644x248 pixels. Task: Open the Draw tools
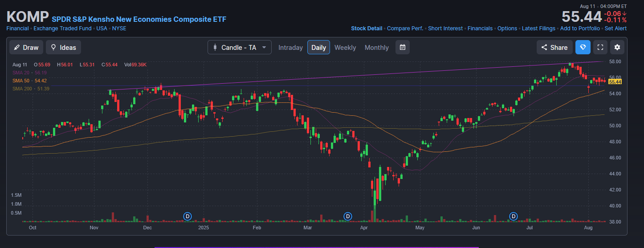point(27,47)
